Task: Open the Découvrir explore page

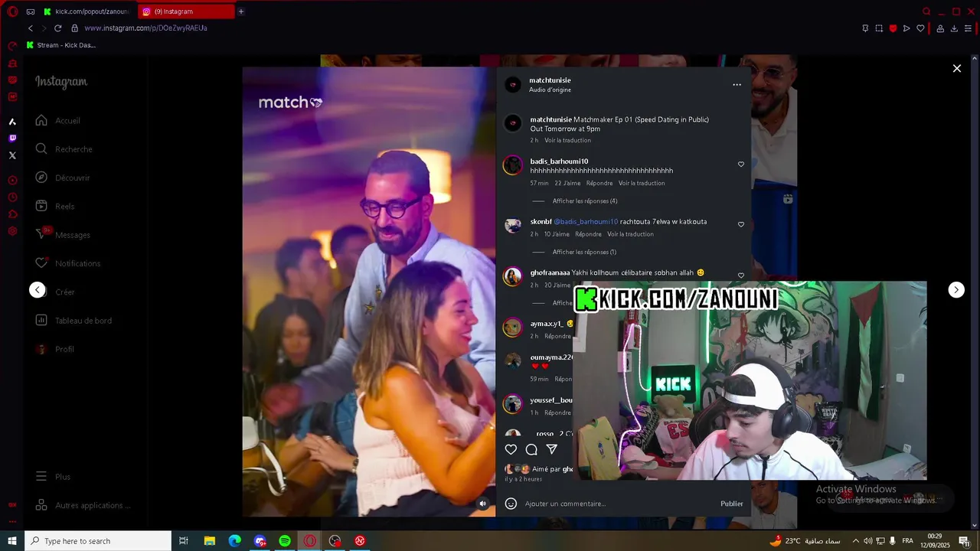Action: 63,178
